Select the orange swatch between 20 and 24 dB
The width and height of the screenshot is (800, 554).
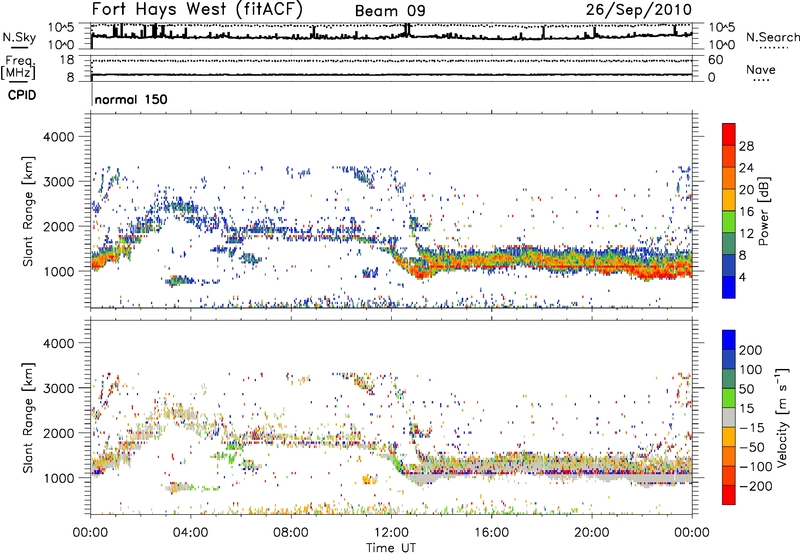click(x=729, y=179)
